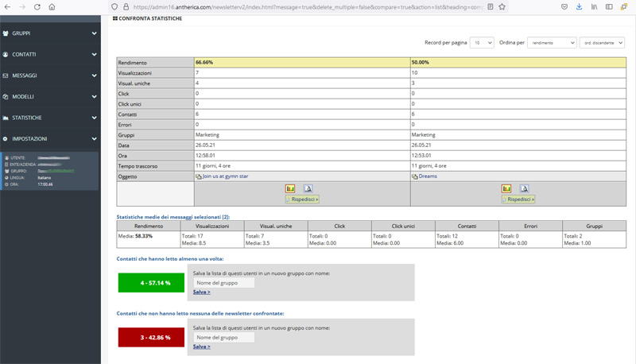The width and height of the screenshot is (636, 364).
Task: Click Salva link for contacts who read
Action: (x=201, y=292)
